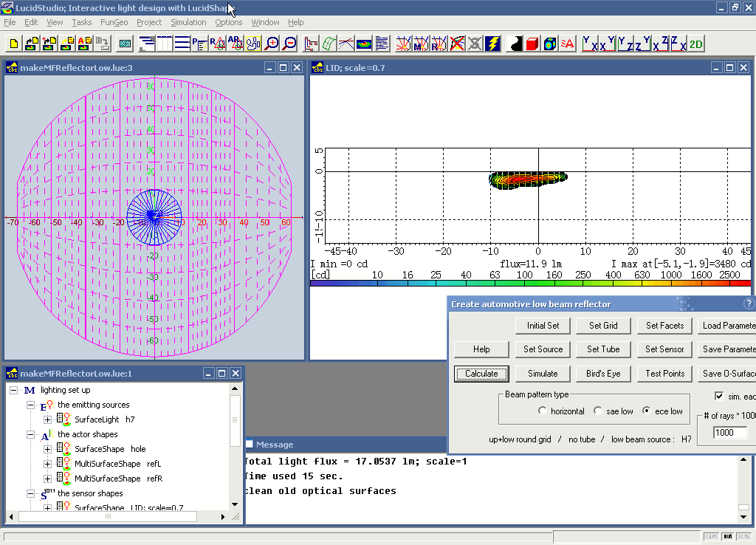Click the first Y-X axis view icon
Screen dimensions: 756x545
click(x=588, y=44)
